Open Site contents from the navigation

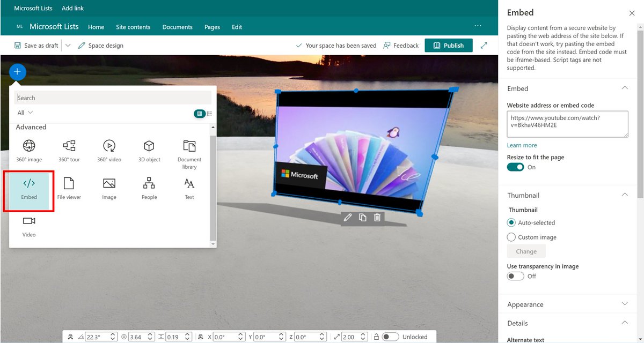pyautogui.click(x=133, y=27)
